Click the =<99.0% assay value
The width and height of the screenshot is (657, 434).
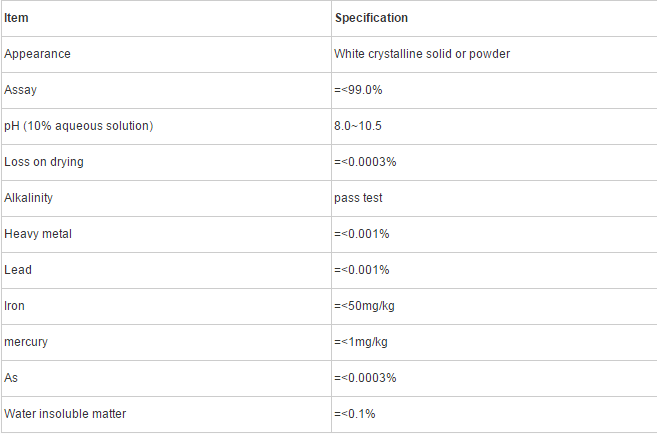[358, 90]
